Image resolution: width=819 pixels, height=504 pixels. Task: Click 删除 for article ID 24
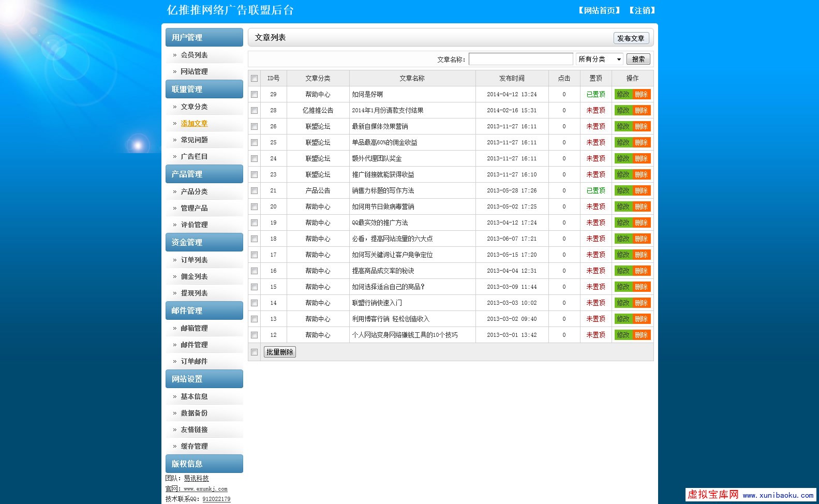(x=642, y=158)
